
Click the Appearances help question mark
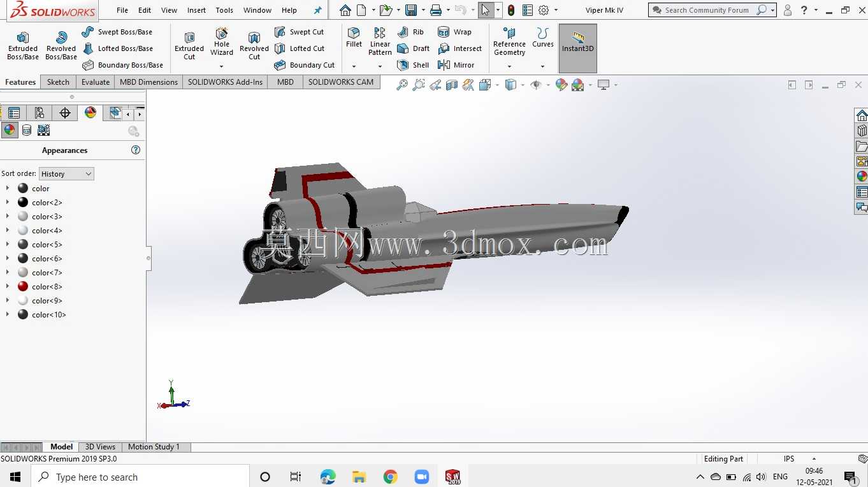coord(136,150)
